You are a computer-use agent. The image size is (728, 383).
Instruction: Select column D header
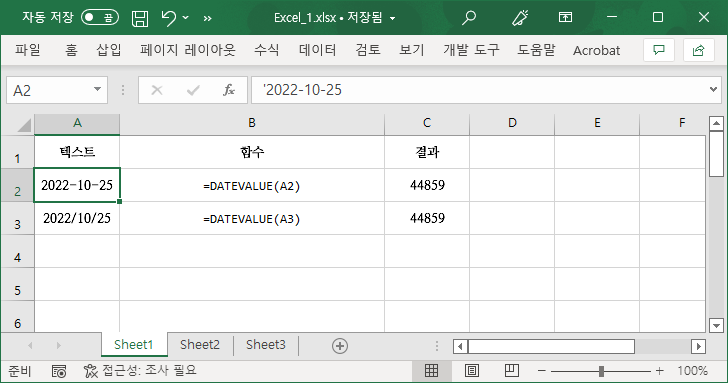coord(512,123)
